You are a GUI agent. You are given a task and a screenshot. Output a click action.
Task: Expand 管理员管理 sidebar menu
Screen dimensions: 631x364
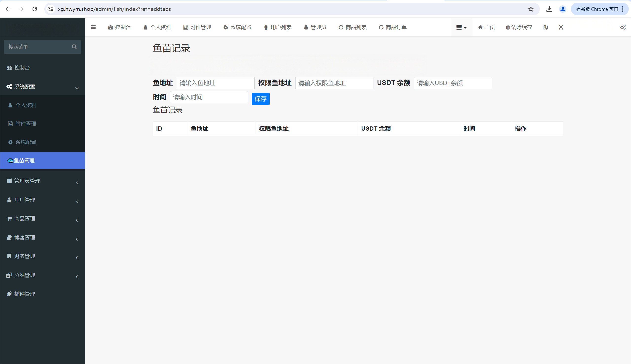click(x=42, y=181)
